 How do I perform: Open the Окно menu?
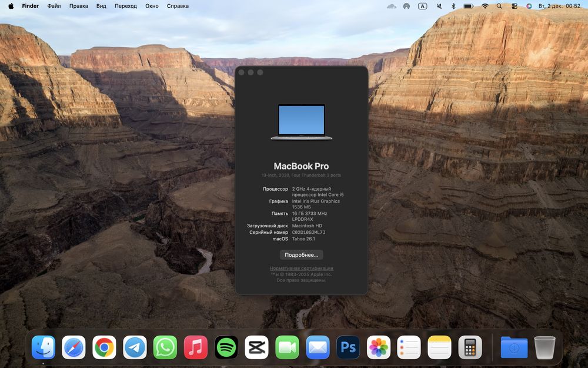(152, 6)
